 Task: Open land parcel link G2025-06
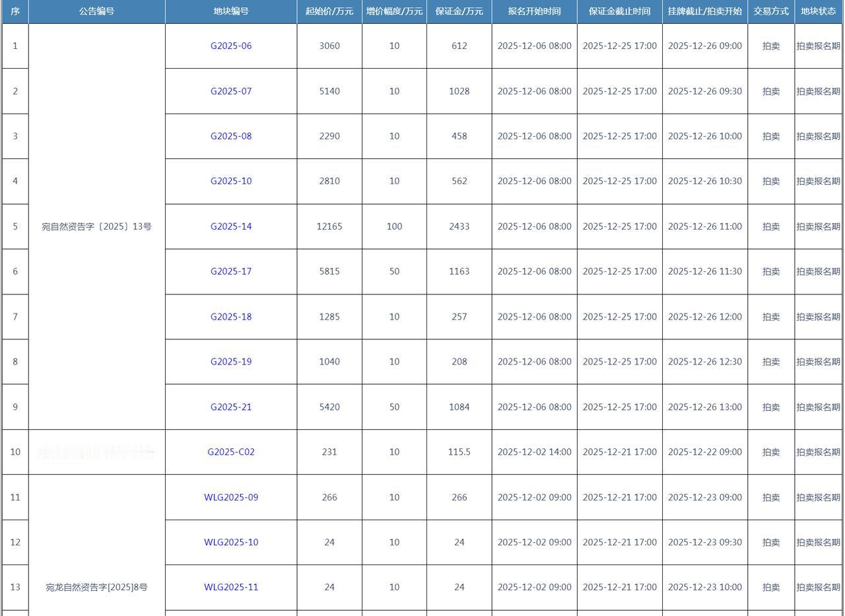231,46
